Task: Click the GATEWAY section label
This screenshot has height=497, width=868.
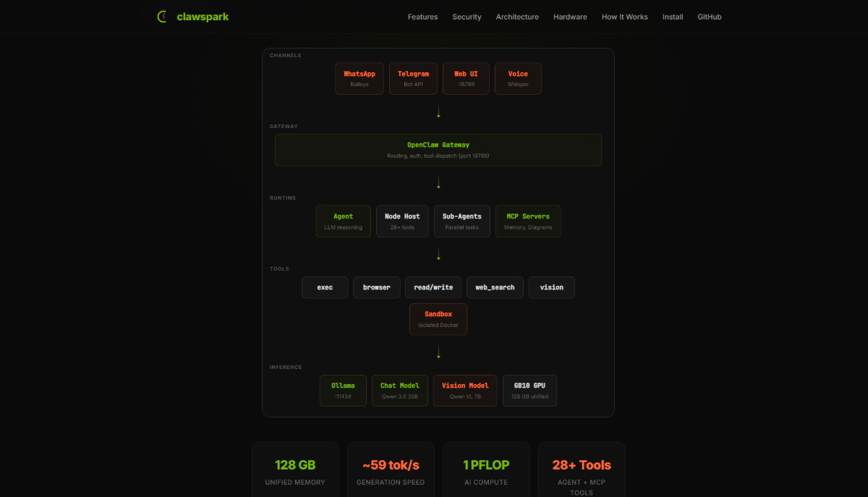Action: 284,127
